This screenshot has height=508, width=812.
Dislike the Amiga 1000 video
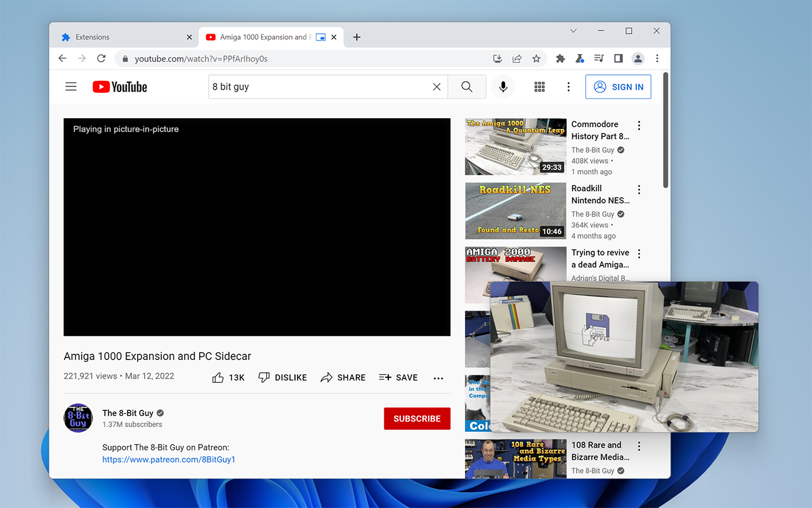(x=263, y=377)
